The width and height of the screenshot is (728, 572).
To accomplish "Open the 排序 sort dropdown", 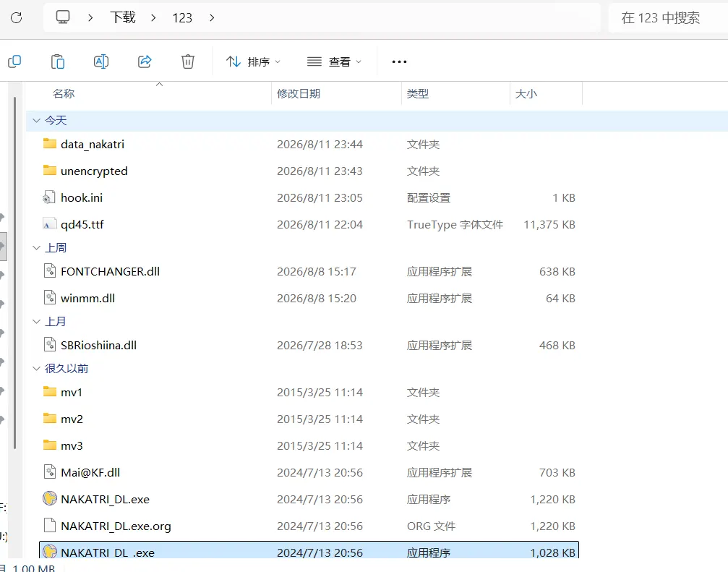I will (x=254, y=61).
